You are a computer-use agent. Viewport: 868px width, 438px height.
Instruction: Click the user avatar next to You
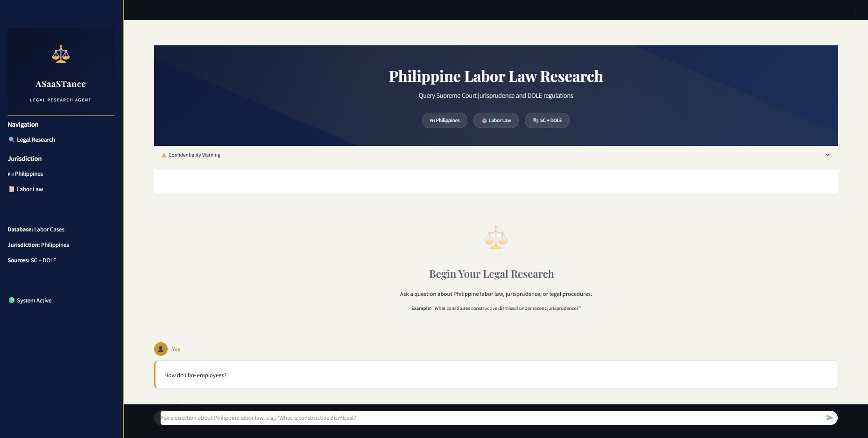coord(161,349)
